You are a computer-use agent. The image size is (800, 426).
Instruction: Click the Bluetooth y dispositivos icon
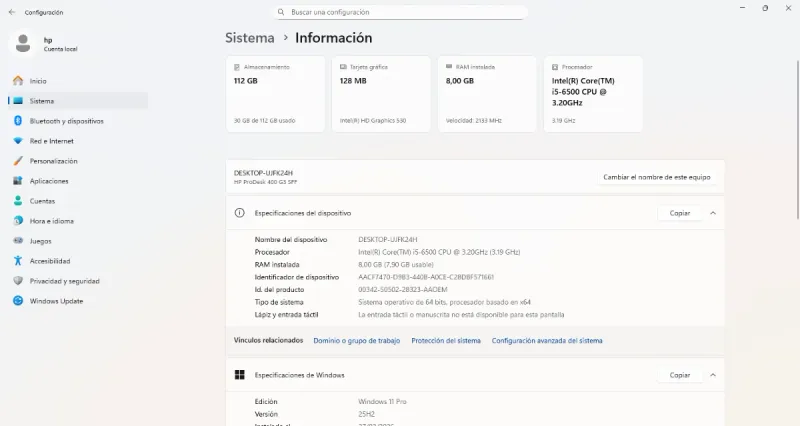tap(18, 121)
